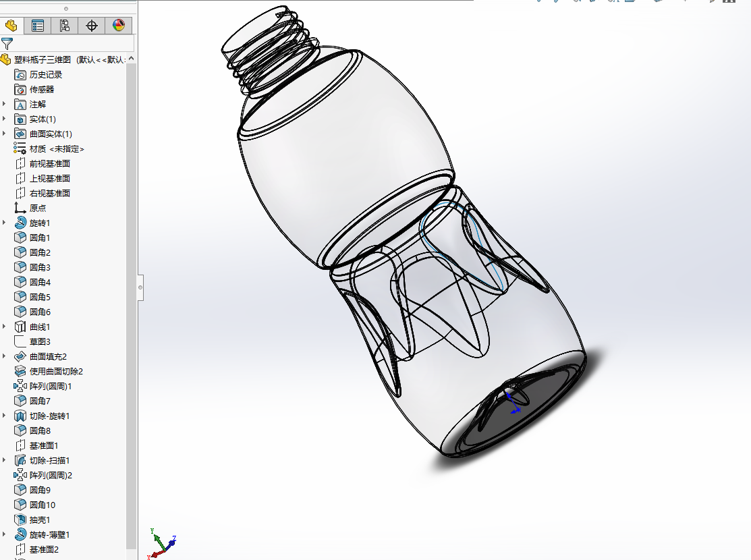Select the 基准面2 reference plane
The height and width of the screenshot is (560, 751).
44,550
